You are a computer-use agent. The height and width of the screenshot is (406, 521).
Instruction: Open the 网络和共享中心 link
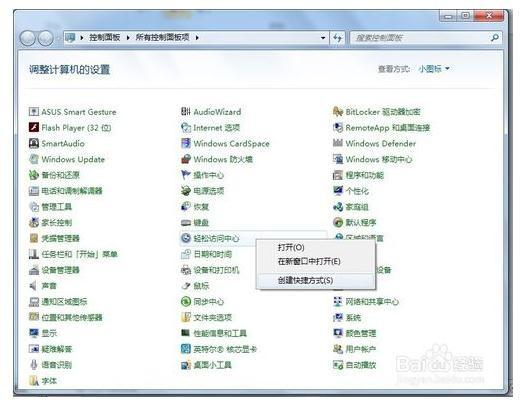[x=372, y=301]
